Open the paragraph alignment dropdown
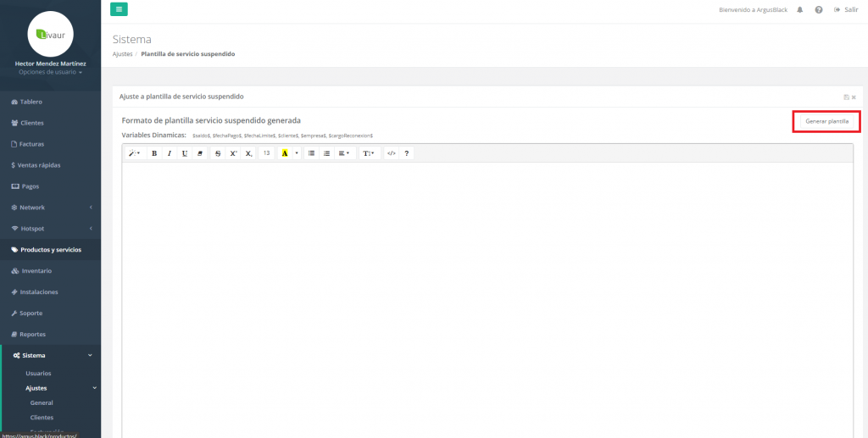The height and width of the screenshot is (438, 868). pyautogui.click(x=343, y=153)
